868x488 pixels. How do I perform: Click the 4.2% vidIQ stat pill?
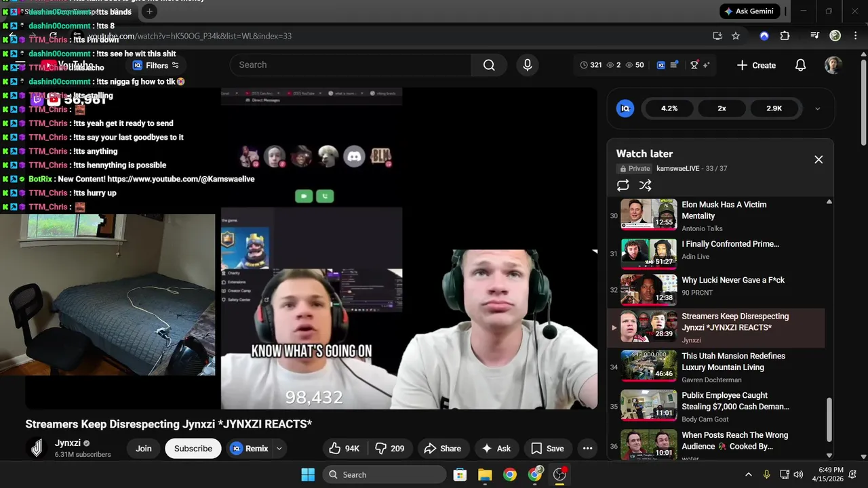669,108
